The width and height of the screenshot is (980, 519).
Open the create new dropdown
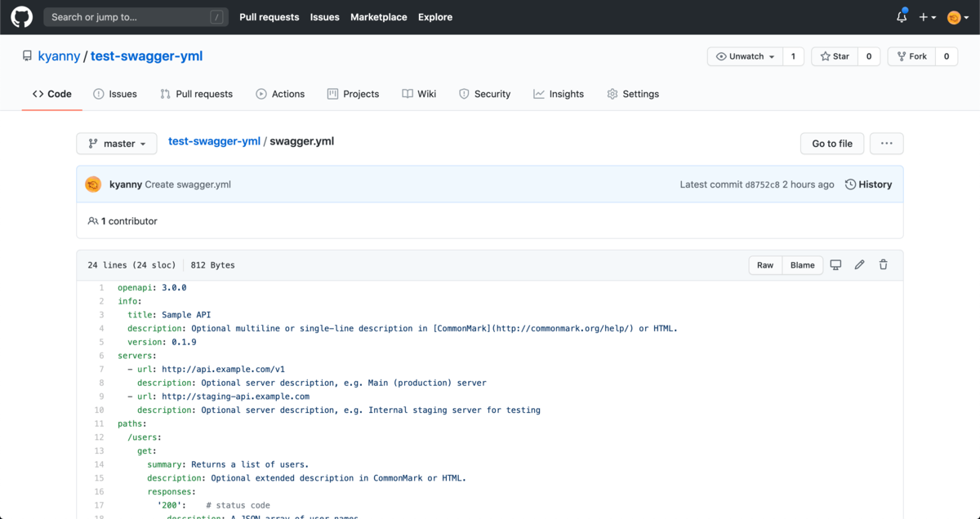tap(928, 16)
